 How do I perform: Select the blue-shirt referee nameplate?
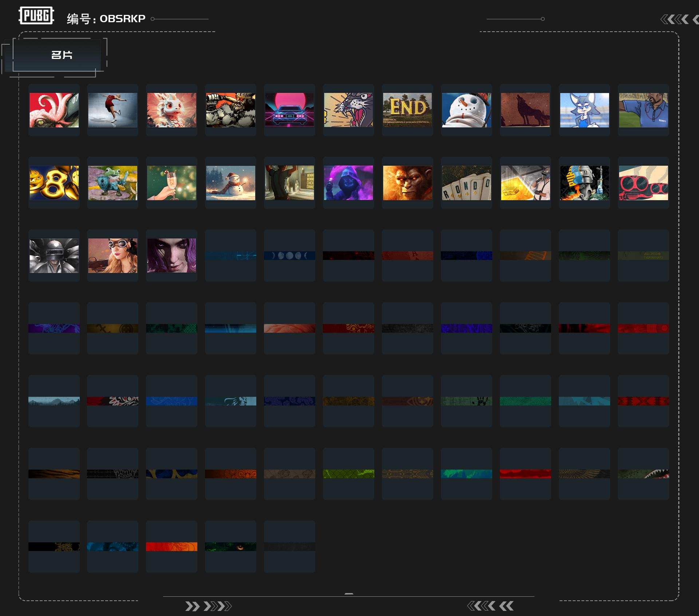[643, 110]
